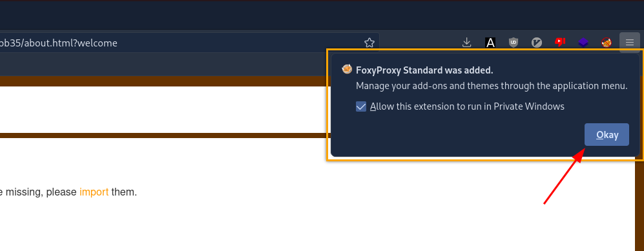Bookmark this page with the star icon
Screen dimensions: 644x251
point(369,43)
